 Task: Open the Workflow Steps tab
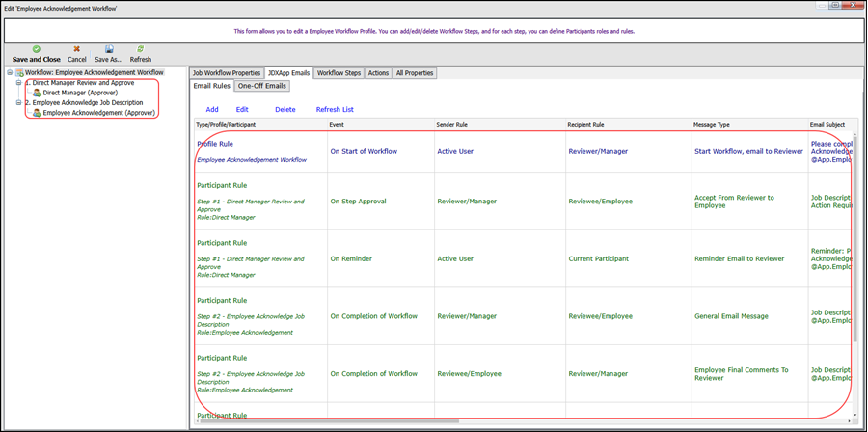click(x=339, y=73)
